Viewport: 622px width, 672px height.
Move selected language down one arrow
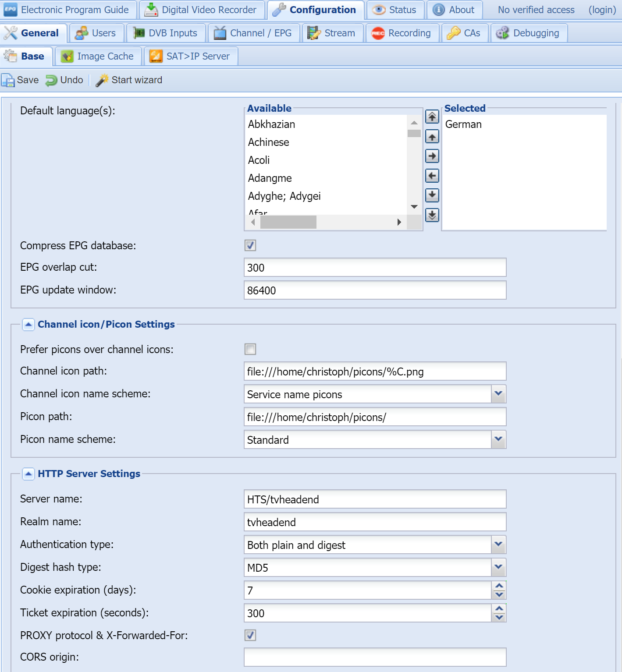[x=432, y=195]
